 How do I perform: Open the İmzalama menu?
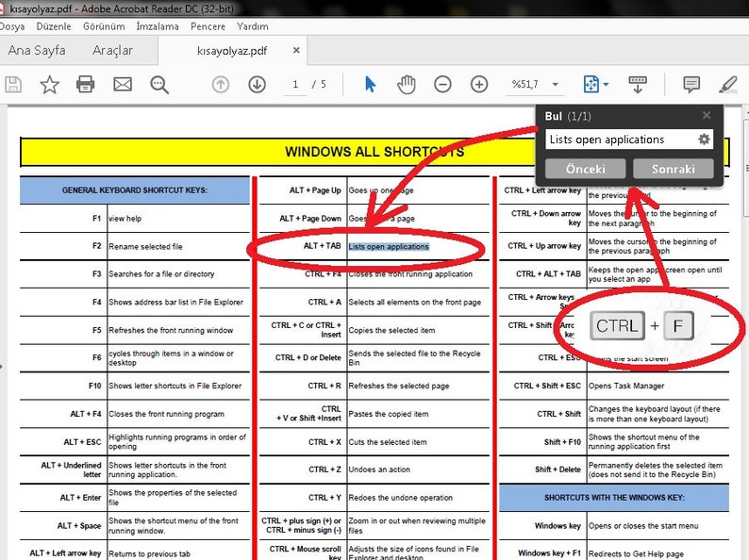point(158,26)
